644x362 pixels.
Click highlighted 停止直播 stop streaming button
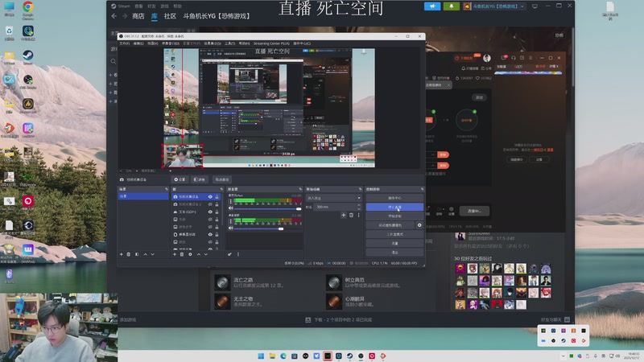click(394, 208)
